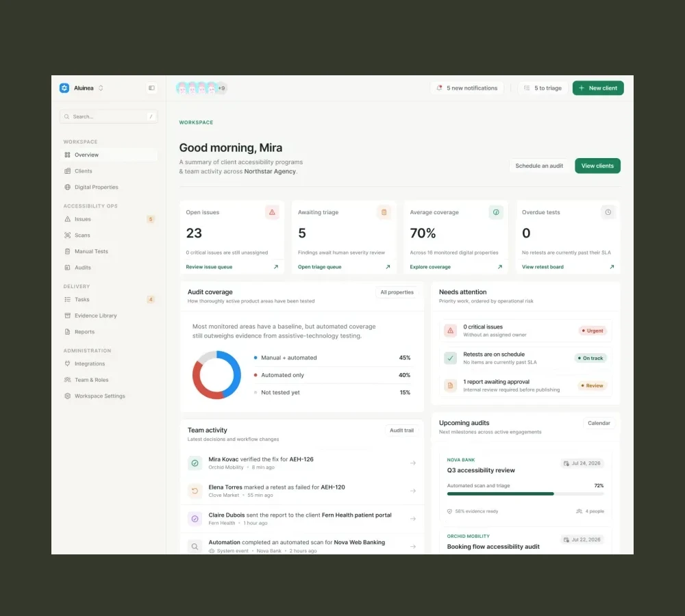Click the Issues badge count 5
Screen dimensions: 685x616
pos(150,219)
